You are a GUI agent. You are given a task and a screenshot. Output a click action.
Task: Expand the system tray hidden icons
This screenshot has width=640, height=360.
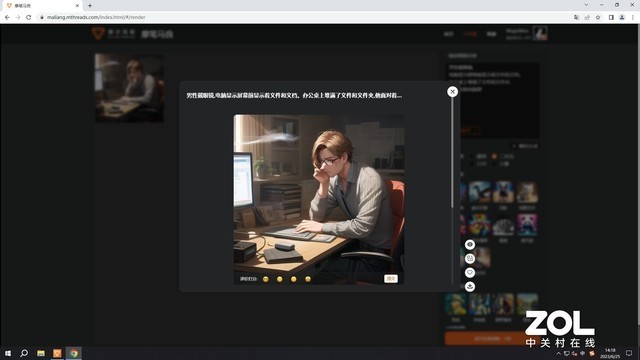[x=558, y=353]
